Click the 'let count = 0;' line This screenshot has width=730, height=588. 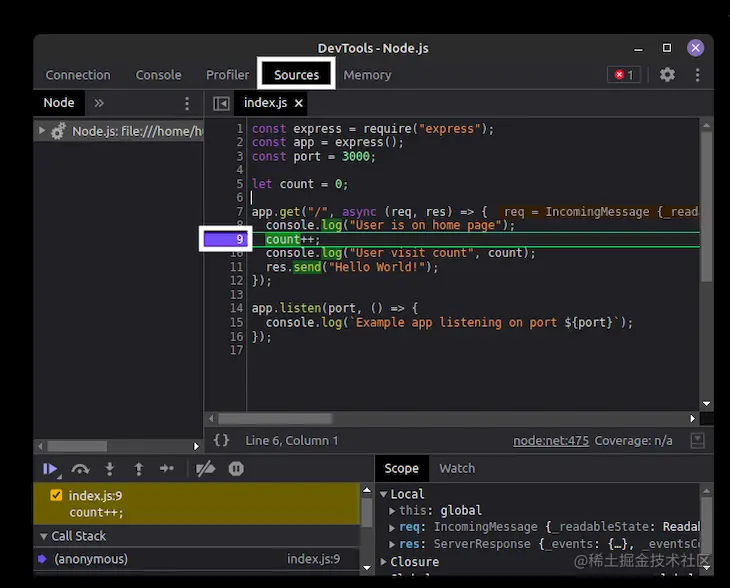(x=300, y=184)
